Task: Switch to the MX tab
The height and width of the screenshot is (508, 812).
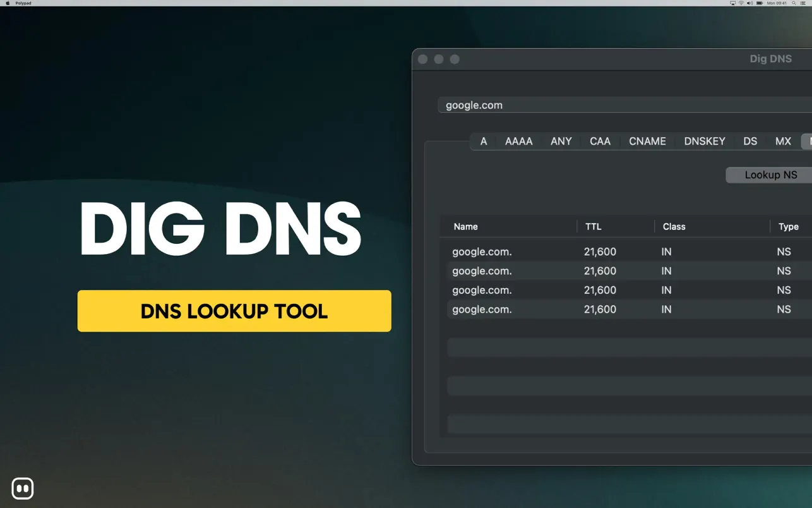Action: point(782,141)
